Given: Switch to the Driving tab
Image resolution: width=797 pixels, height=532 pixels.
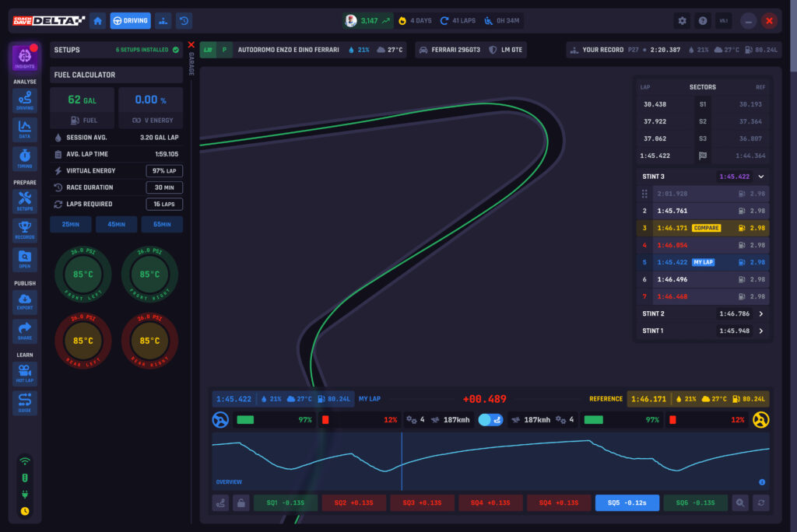Looking at the screenshot, I should click(x=130, y=21).
